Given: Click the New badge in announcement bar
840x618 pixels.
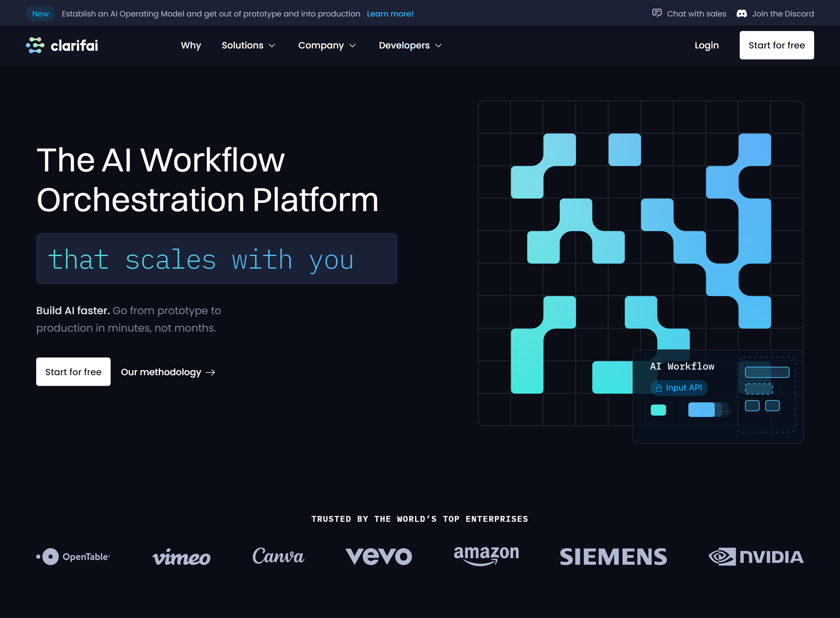Looking at the screenshot, I should coord(40,14).
